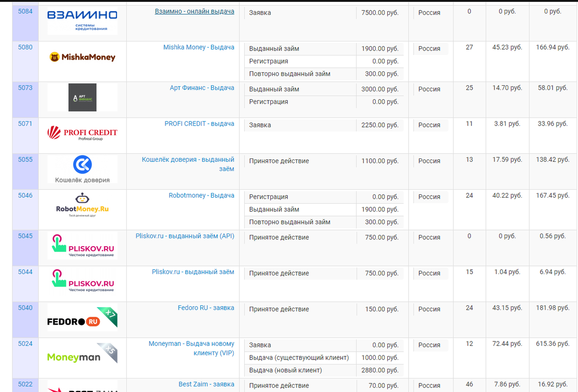Screen dimensions: 578x392
Task: Open Moneyman - Выдача новому клиенту (VIP)
Action: point(192,348)
